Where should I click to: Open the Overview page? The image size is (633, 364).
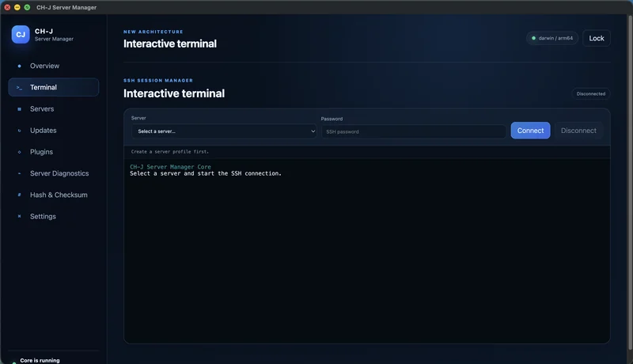tap(53, 66)
